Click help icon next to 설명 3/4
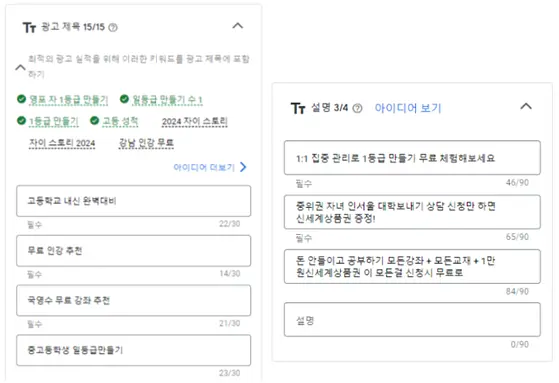This screenshot has height=383, width=559. tap(357, 108)
